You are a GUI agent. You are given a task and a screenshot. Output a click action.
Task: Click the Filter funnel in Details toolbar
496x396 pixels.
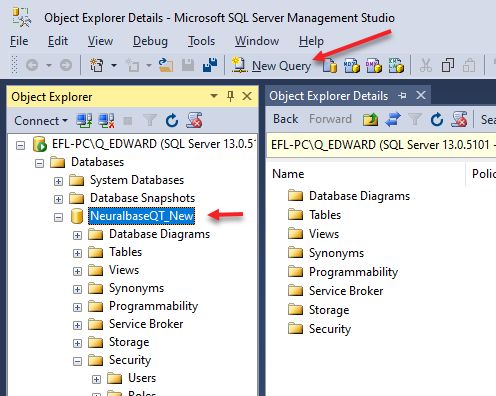click(x=415, y=119)
